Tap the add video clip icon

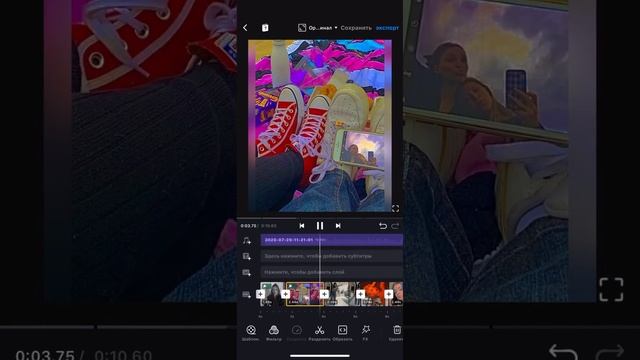(247, 295)
